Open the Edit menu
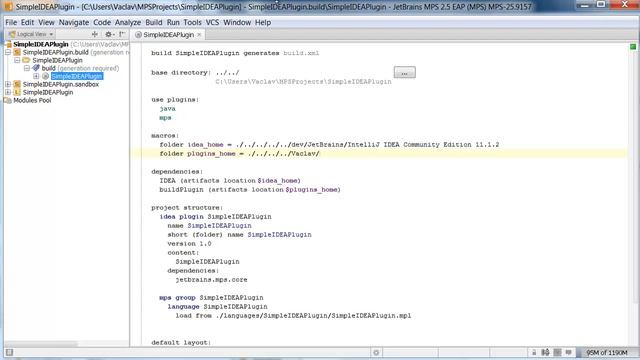The width and height of the screenshot is (640, 360). (x=27, y=22)
